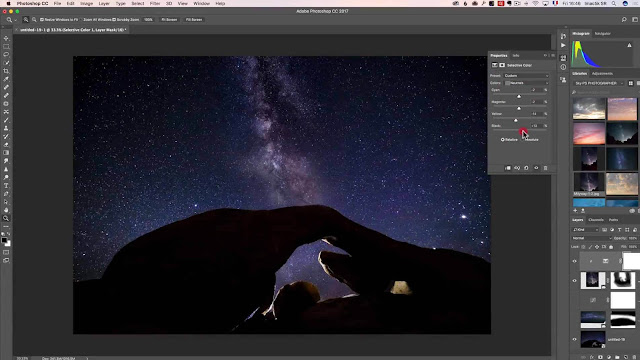Select the Hand tool
The width and height of the screenshot is (640, 360).
(x=6, y=210)
